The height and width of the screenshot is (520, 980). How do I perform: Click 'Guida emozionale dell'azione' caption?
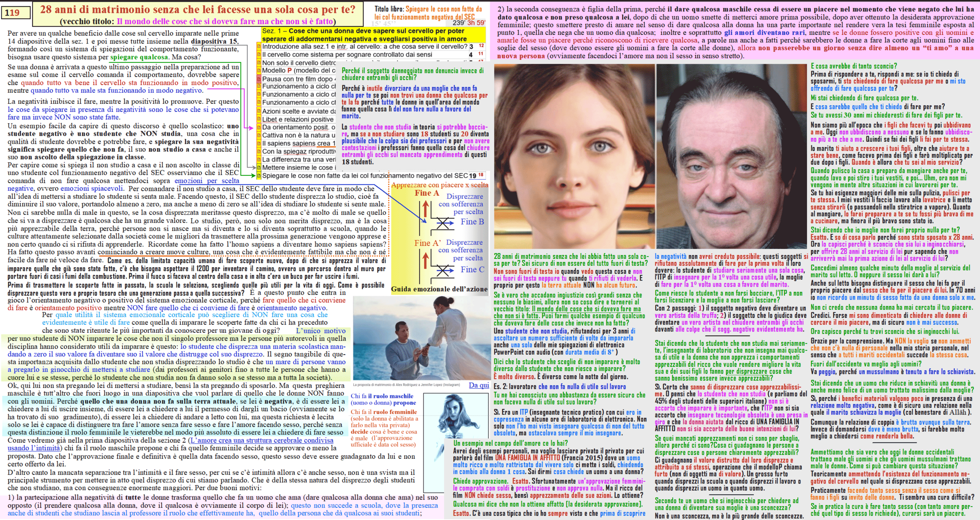pyautogui.click(x=439, y=289)
